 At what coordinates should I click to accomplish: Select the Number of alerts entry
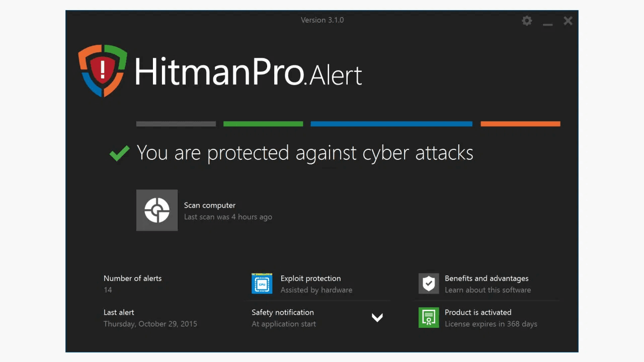tap(132, 284)
